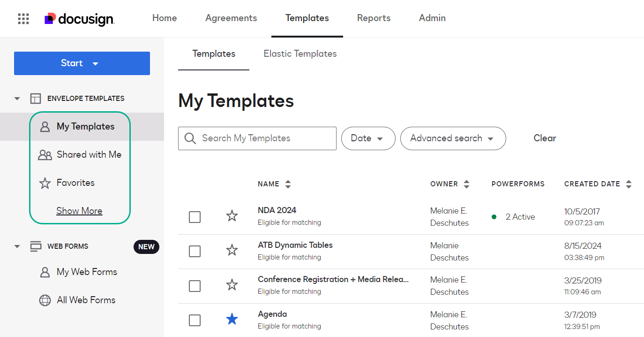Open Shared with Me folder
The height and width of the screenshot is (337, 644).
coord(89,154)
